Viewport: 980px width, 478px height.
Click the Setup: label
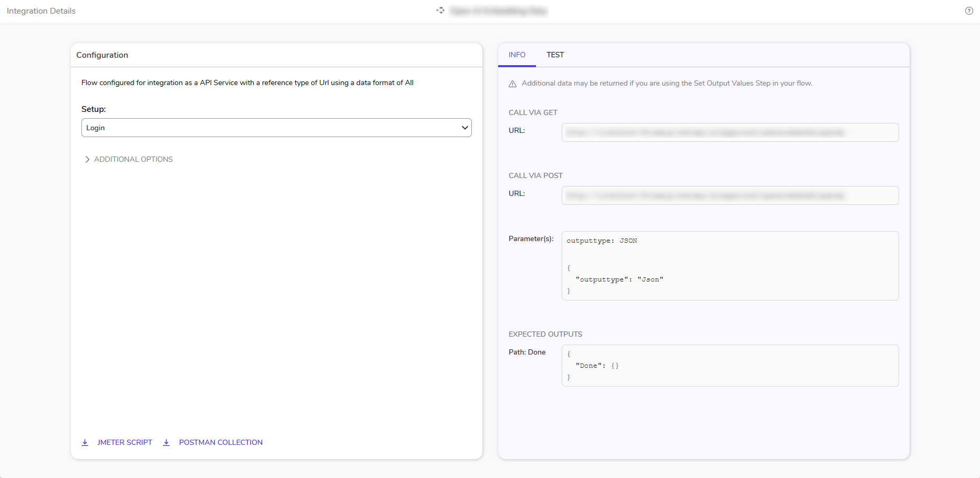tap(94, 109)
